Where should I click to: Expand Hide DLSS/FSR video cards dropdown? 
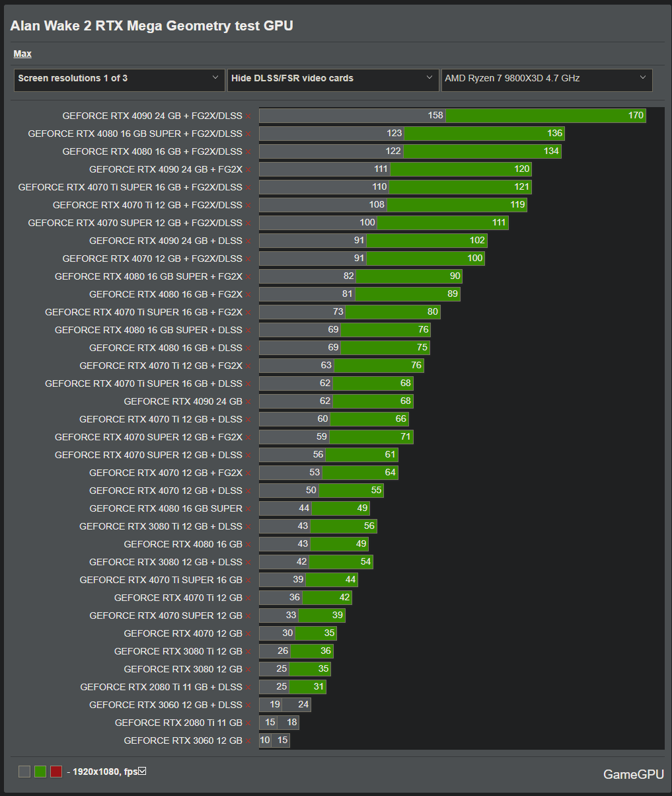[333, 79]
